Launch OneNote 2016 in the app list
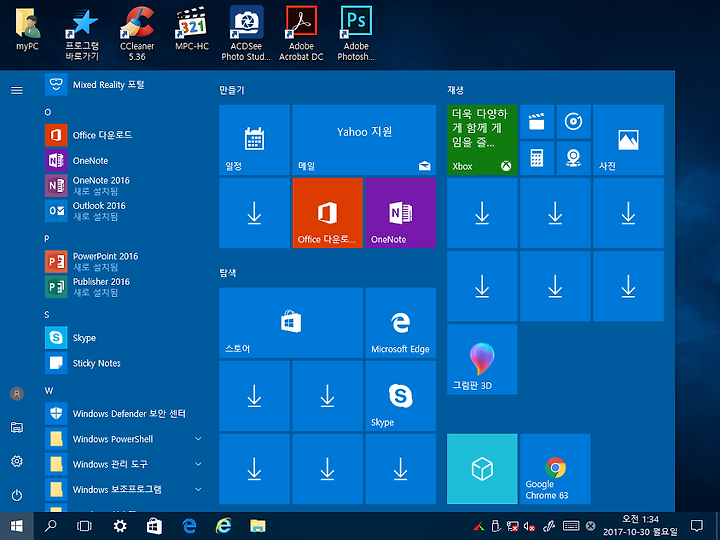The image size is (720, 540). (x=123, y=186)
